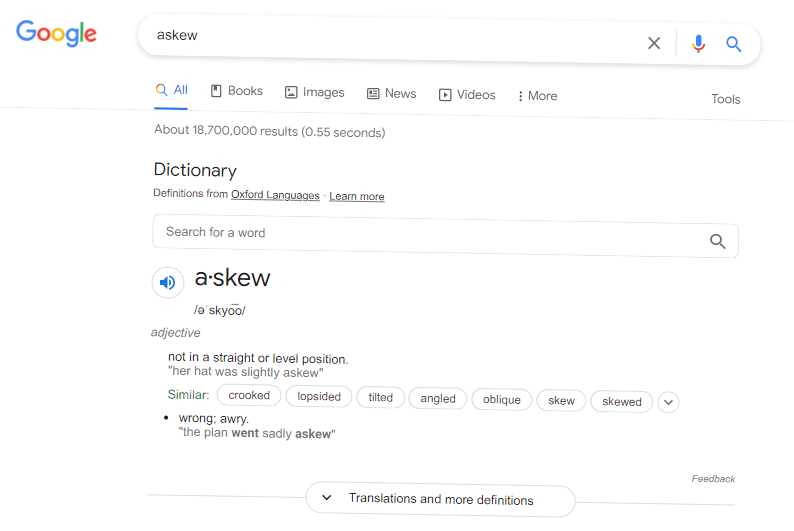Open search Tools
This screenshot has width=794, height=531.
pos(725,99)
